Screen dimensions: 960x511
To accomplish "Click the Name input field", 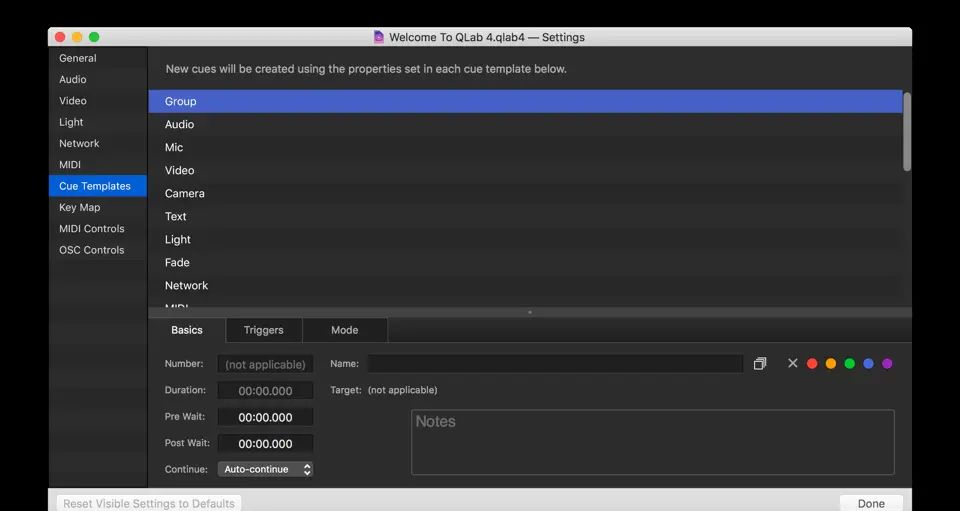I will (555, 364).
